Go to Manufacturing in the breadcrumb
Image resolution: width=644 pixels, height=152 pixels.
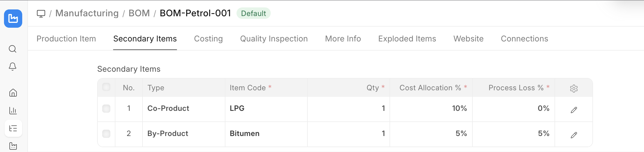87,13
